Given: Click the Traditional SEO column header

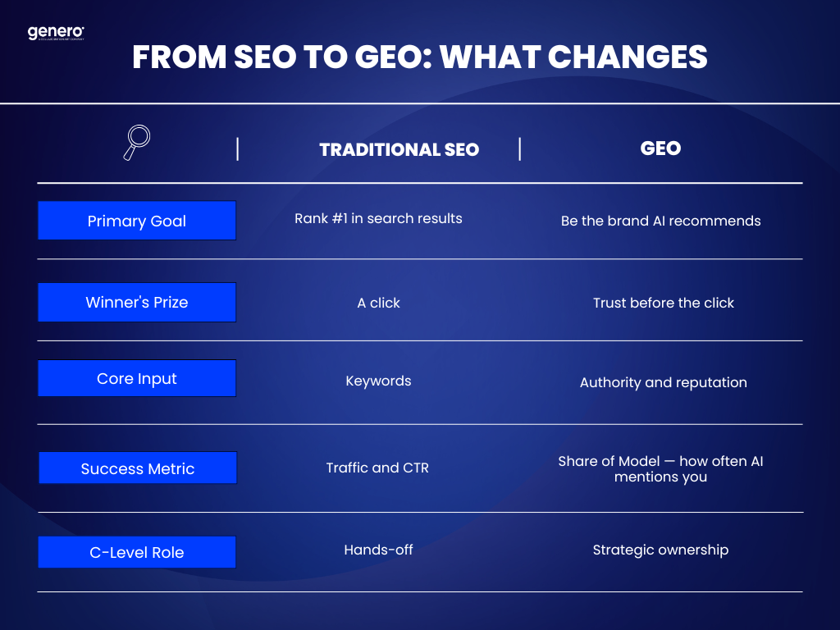Looking at the screenshot, I should 399,149.
